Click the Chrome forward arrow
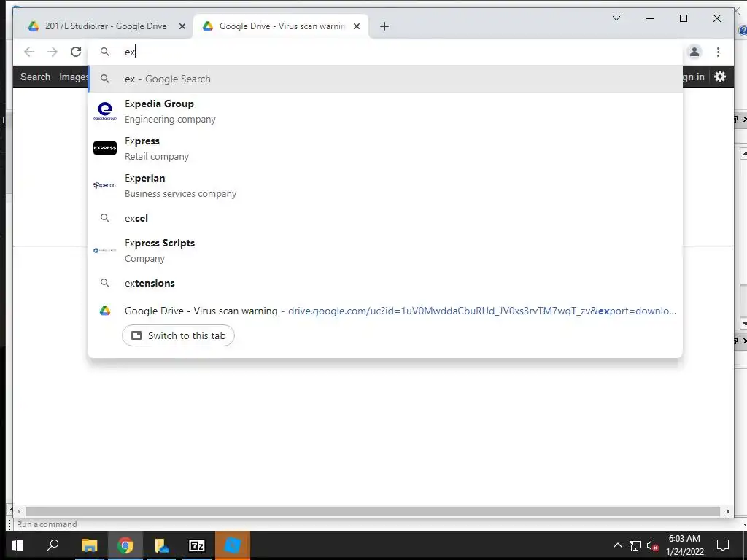This screenshot has height=560, width=747. click(53, 52)
